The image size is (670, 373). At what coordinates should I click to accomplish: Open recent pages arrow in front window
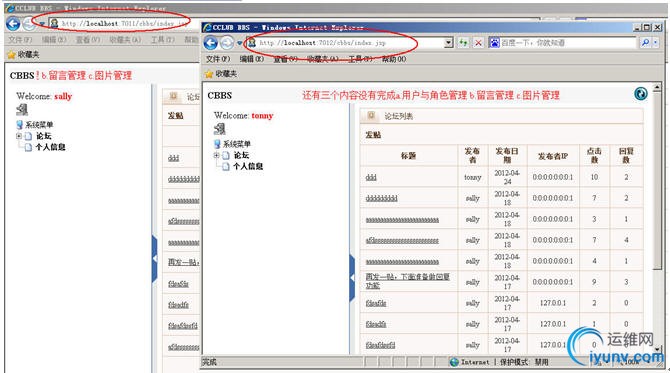pos(239,43)
